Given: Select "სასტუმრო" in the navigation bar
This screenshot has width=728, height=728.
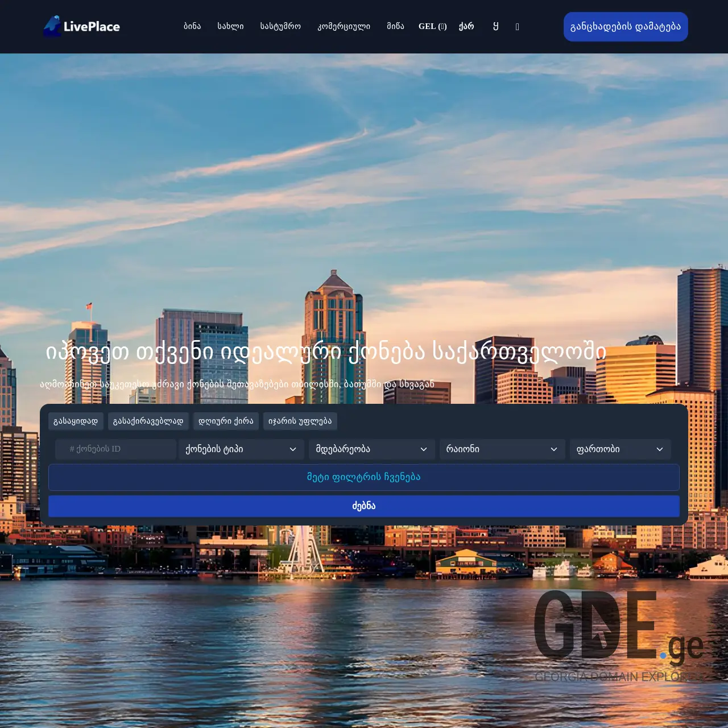Looking at the screenshot, I should pos(280,26).
